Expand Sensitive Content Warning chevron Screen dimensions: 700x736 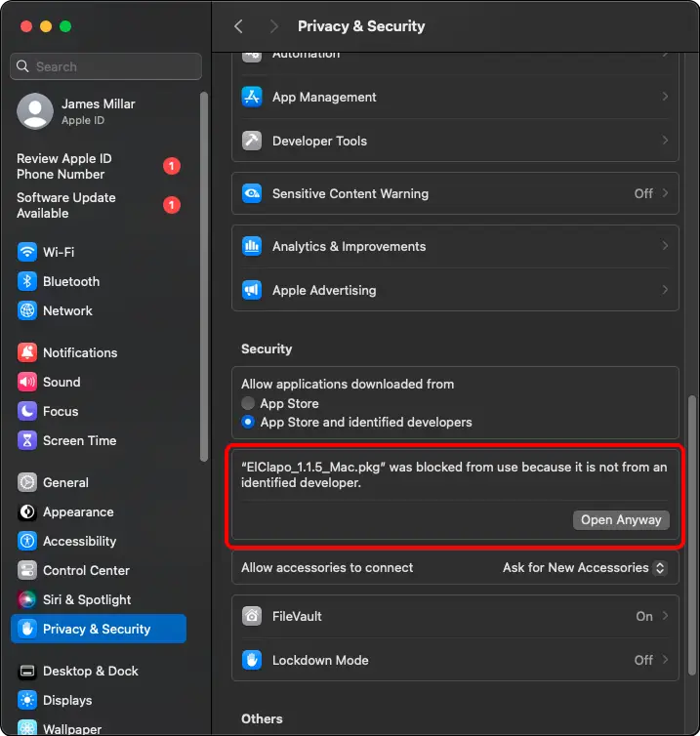point(665,193)
